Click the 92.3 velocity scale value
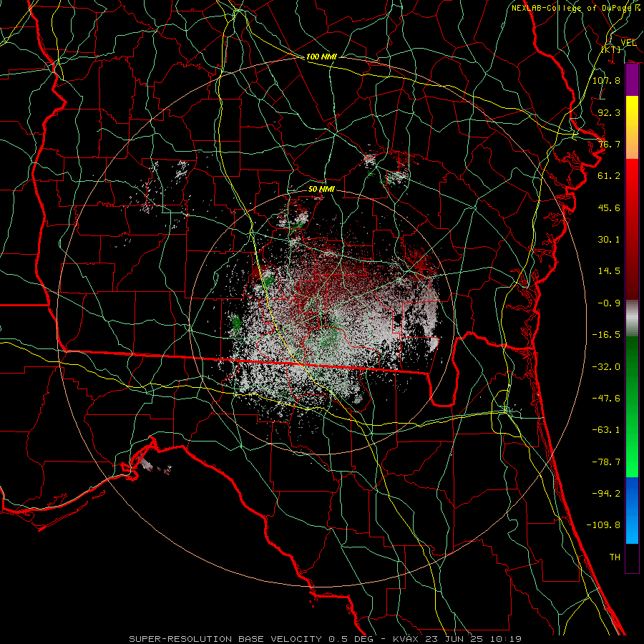The image size is (644, 644). click(609, 112)
